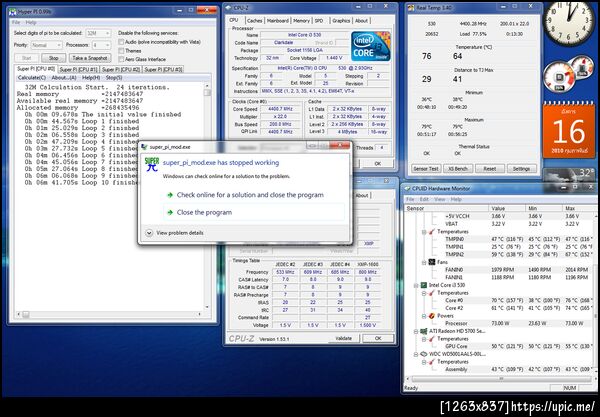Click Stop(S) in Super PI pane menu
The width and height of the screenshot is (600, 417).
(x=114, y=78)
